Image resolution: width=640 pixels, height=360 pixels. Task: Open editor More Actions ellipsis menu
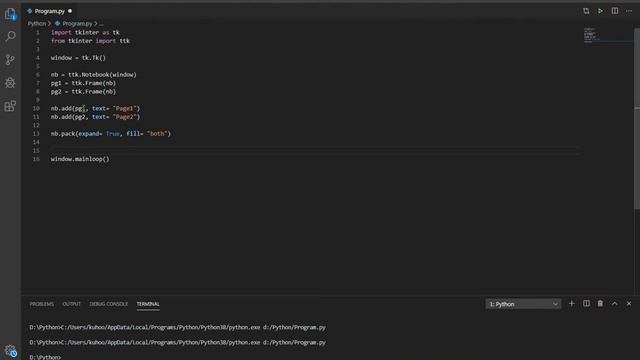[629, 11]
